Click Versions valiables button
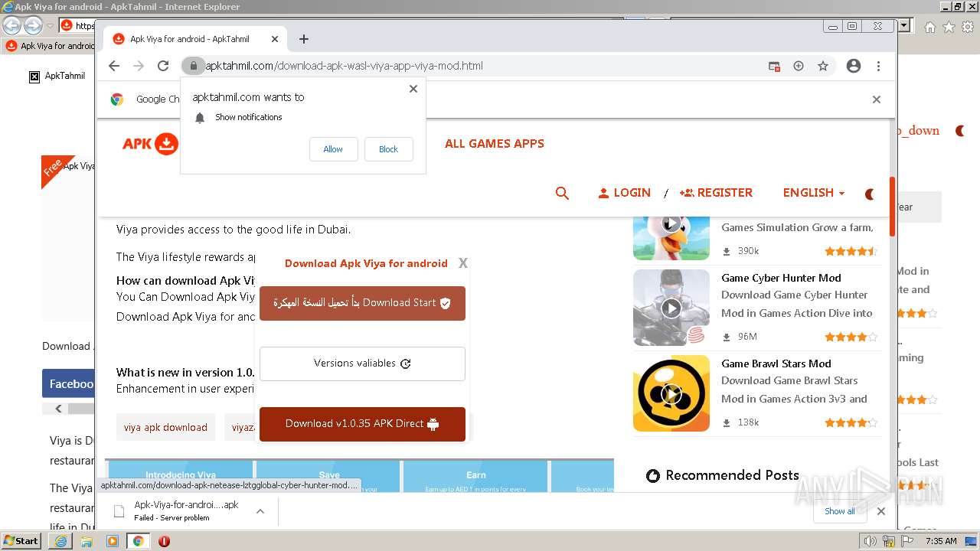The width and height of the screenshot is (980, 551). click(x=362, y=364)
